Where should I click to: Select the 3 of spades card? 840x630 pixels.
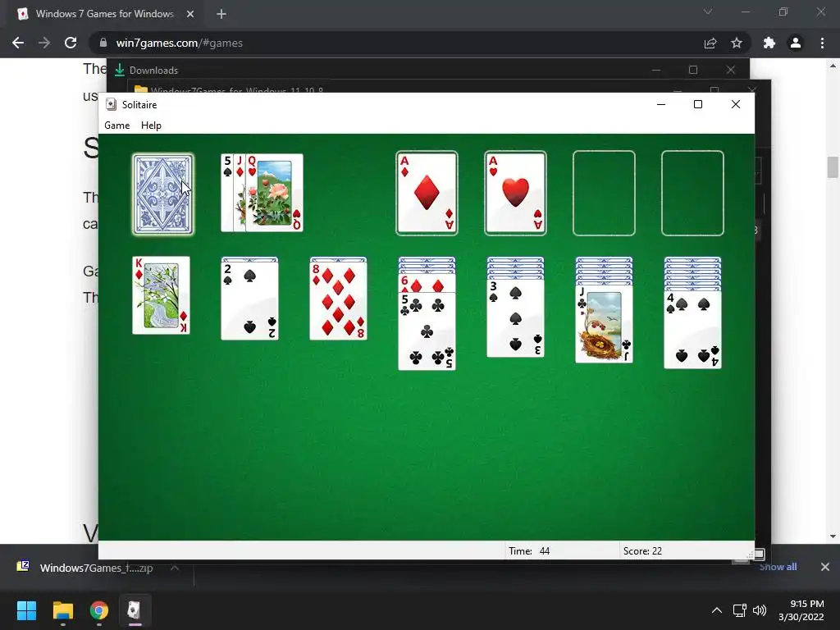[515, 318]
